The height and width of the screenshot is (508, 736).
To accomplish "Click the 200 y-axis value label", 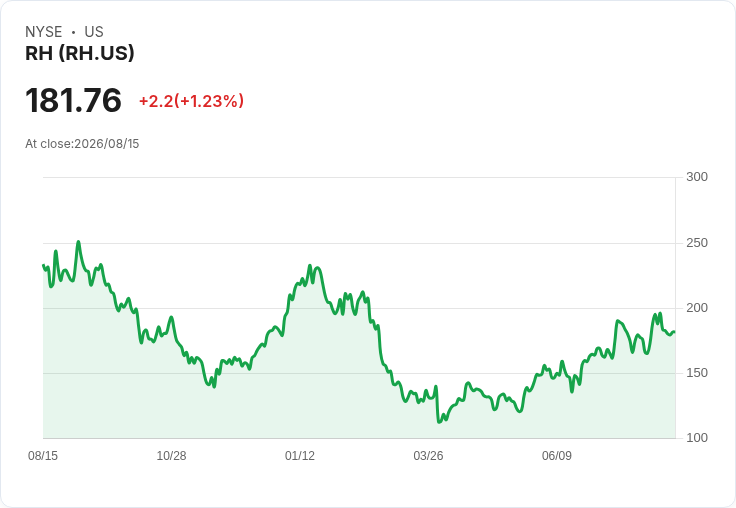I will (697, 308).
